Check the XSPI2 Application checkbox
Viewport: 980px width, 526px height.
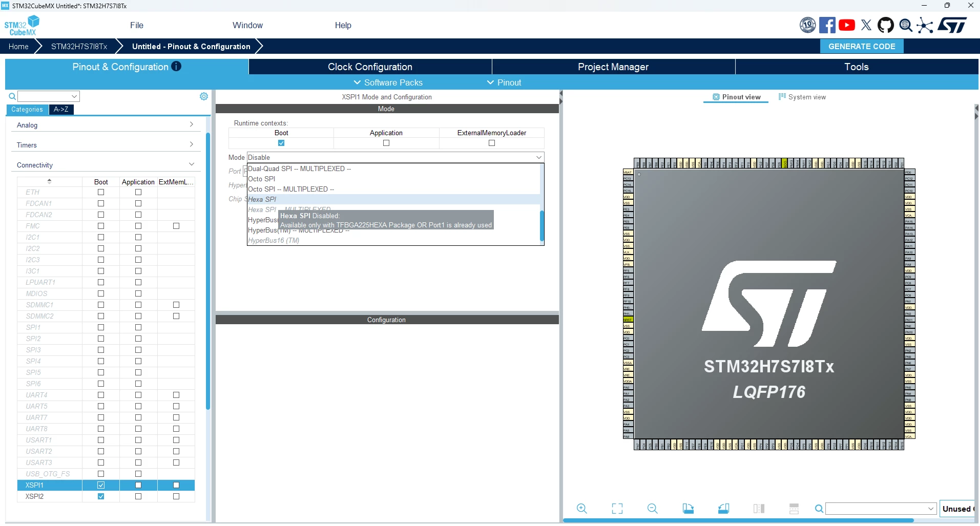[138, 496]
